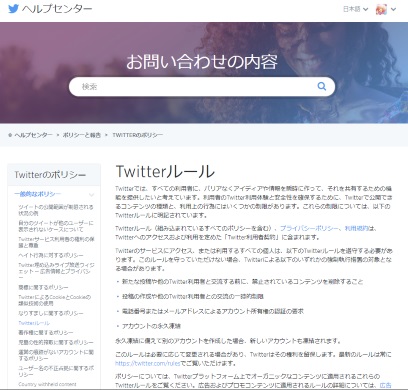Follow the プライバシーポリシー link
Viewport: 408px width, 390px height.
tap(309, 228)
